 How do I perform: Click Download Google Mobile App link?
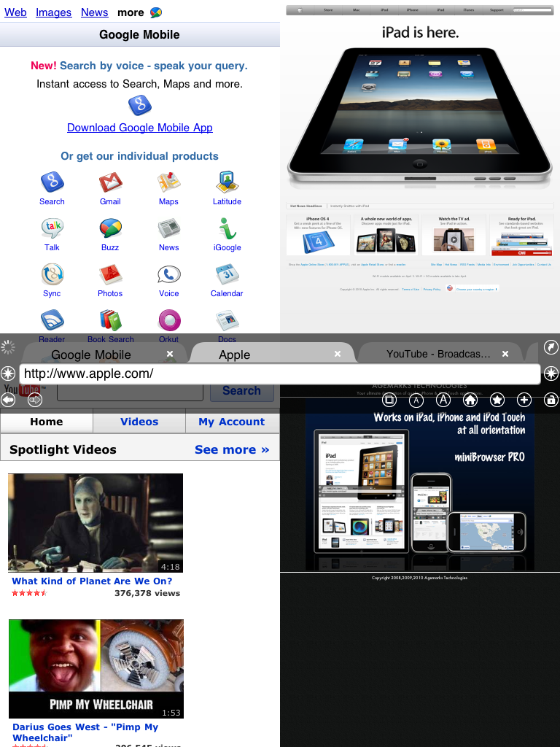(140, 128)
